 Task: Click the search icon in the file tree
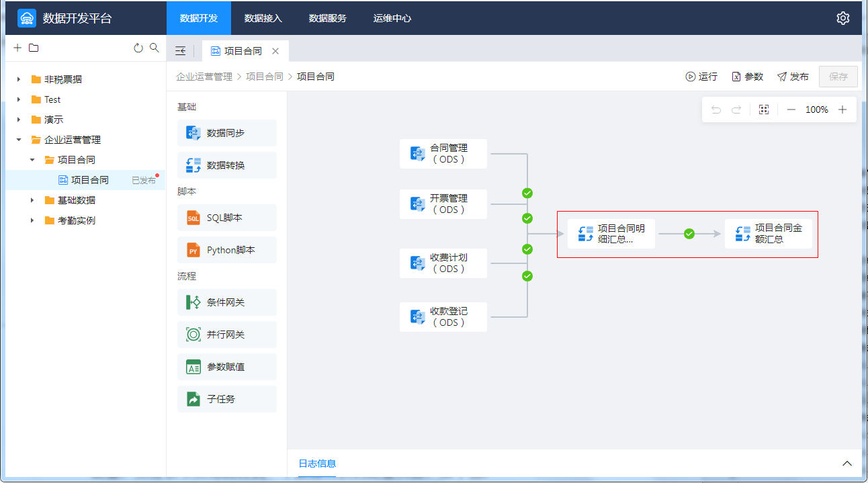click(154, 48)
